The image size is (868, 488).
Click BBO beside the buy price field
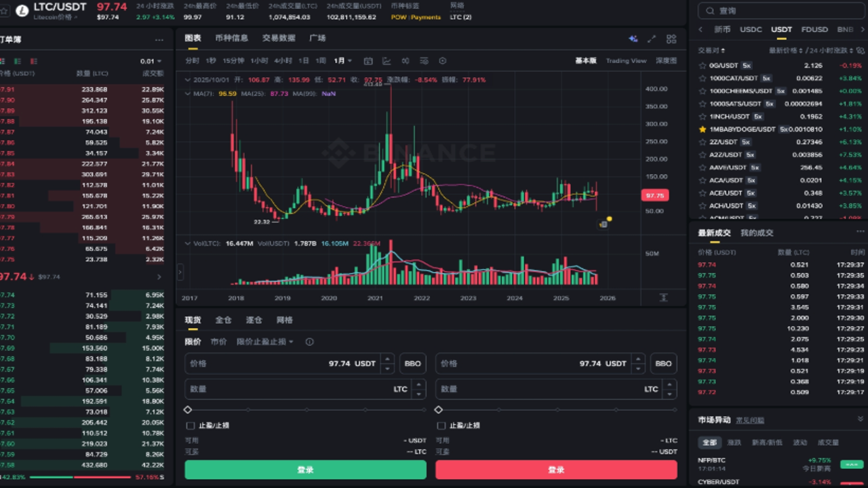pyautogui.click(x=413, y=364)
